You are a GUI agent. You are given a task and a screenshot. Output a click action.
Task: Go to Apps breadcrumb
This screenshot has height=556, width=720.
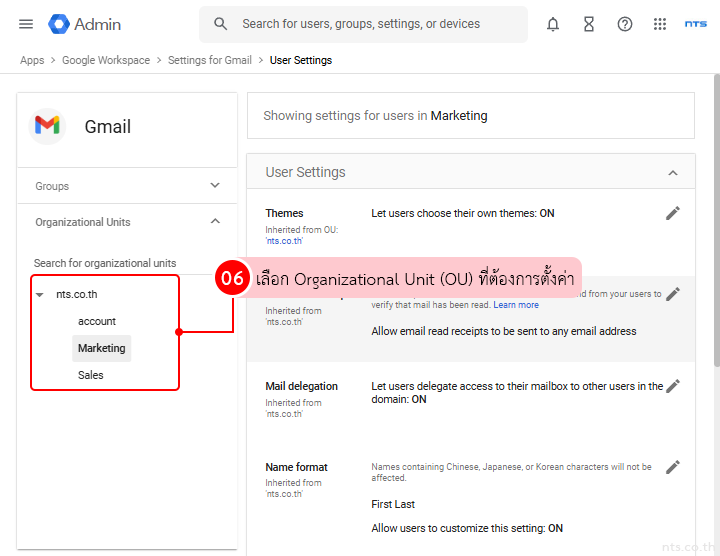point(32,60)
